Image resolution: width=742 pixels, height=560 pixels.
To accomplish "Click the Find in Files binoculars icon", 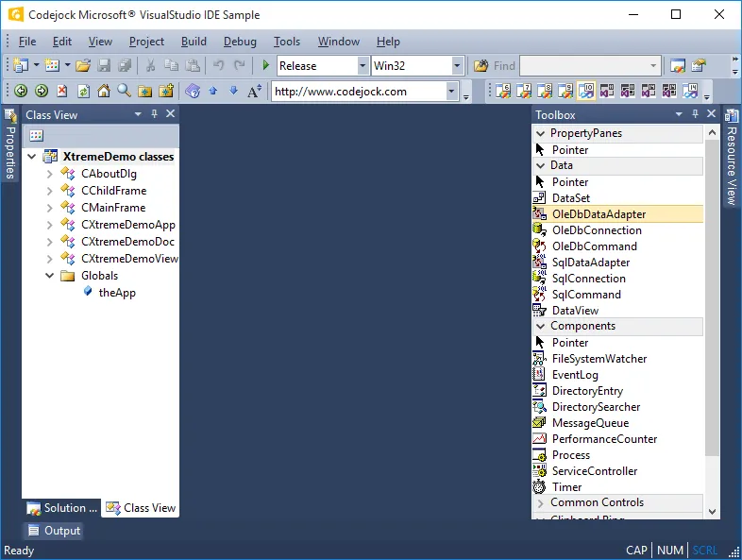I will [x=481, y=66].
